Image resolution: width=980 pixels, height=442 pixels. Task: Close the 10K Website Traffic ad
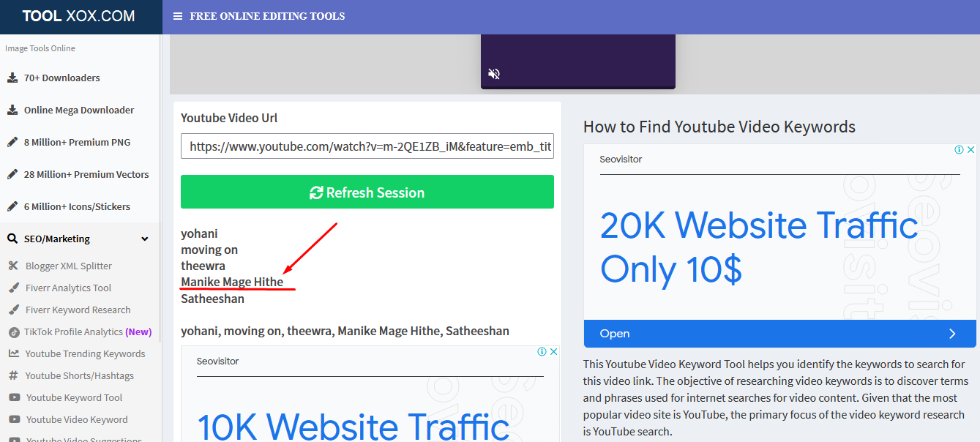554,351
